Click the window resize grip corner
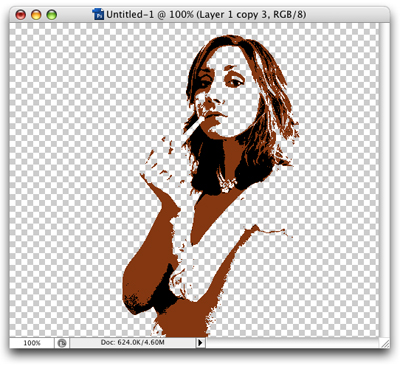Screen dimensions: 400x366 pyautogui.click(x=384, y=343)
